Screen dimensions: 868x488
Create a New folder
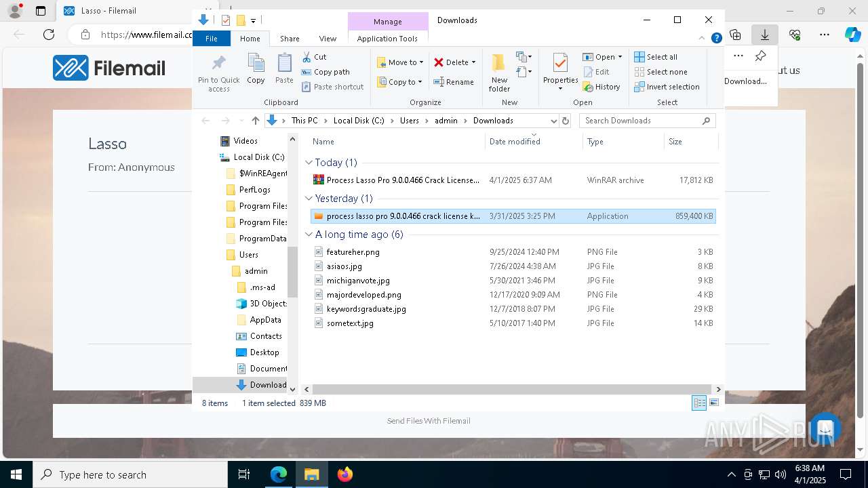coord(499,73)
